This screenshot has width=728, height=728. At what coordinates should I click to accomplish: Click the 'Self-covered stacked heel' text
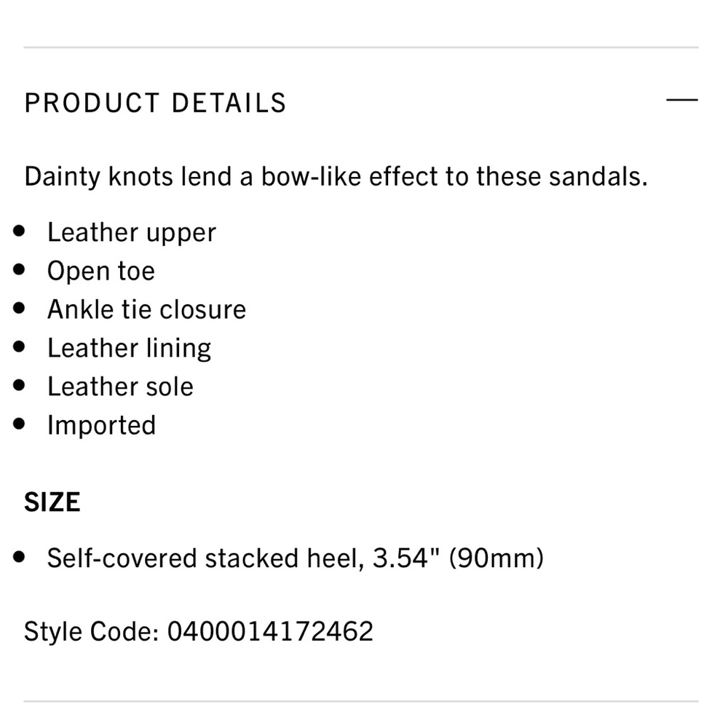click(x=206, y=559)
